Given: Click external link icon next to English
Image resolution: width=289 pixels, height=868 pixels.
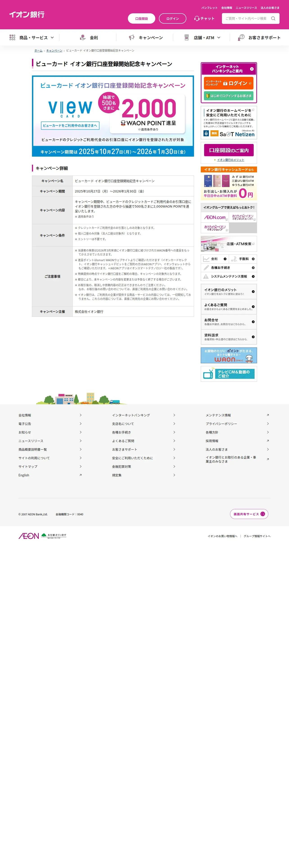Looking at the screenshot, I should tap(80, 475).
